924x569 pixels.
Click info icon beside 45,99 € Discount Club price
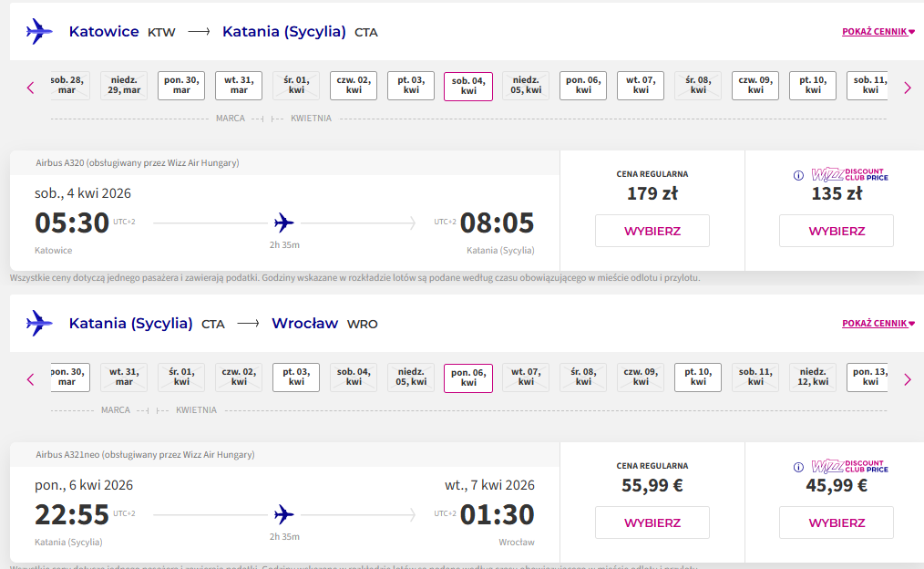tap(798, 467)
